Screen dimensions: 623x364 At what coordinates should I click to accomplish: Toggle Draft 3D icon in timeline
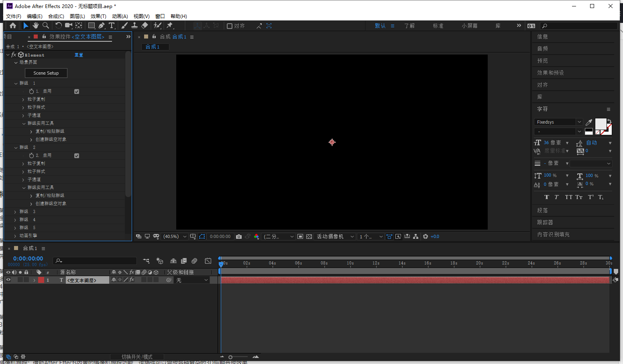pos(160,261)
